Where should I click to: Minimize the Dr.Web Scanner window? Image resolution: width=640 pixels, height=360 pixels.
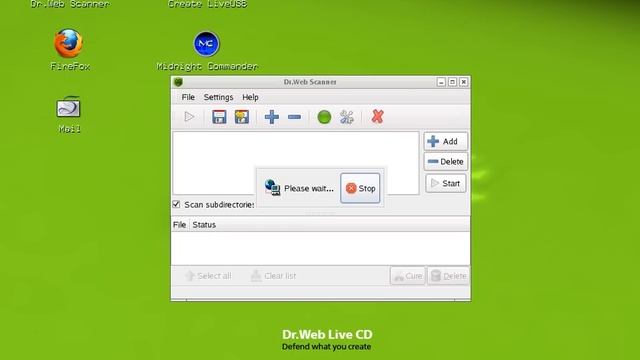(x=441, y=82)
